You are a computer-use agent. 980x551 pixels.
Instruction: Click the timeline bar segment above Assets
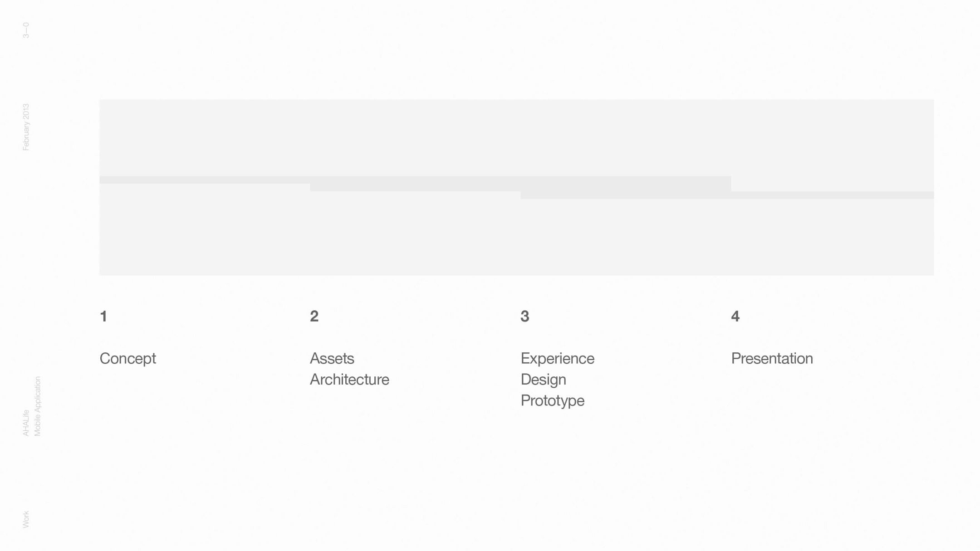pos(415,184)
